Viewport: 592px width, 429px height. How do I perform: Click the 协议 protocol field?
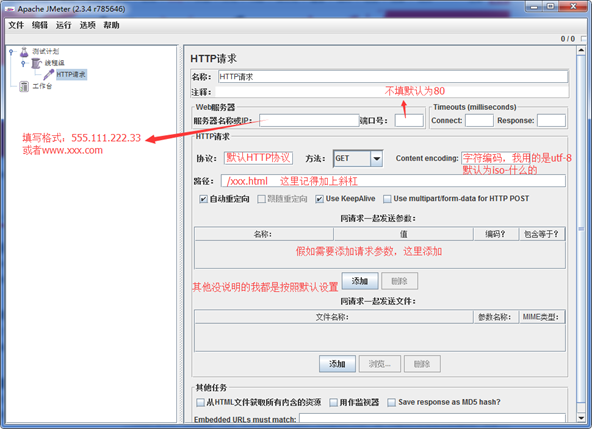[258, 158]
